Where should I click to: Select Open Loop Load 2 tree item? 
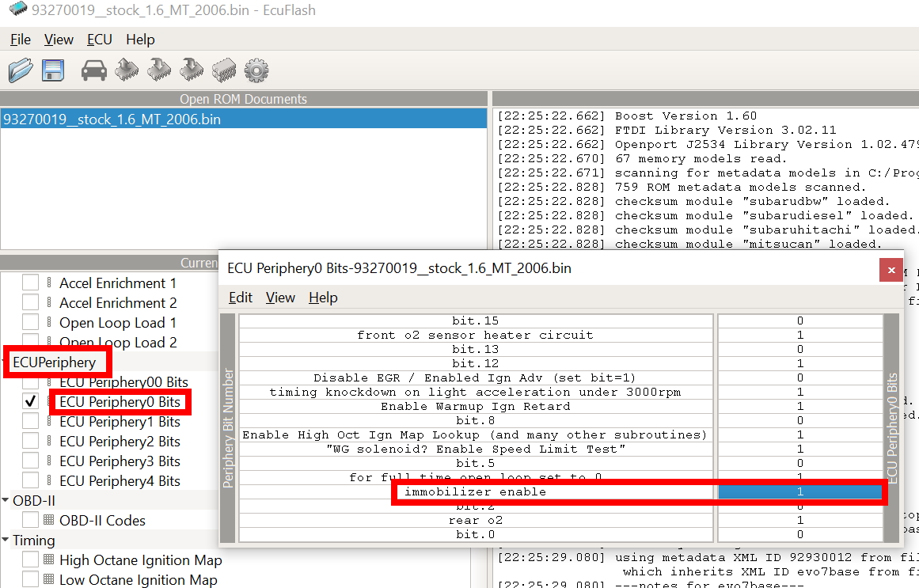118,343
